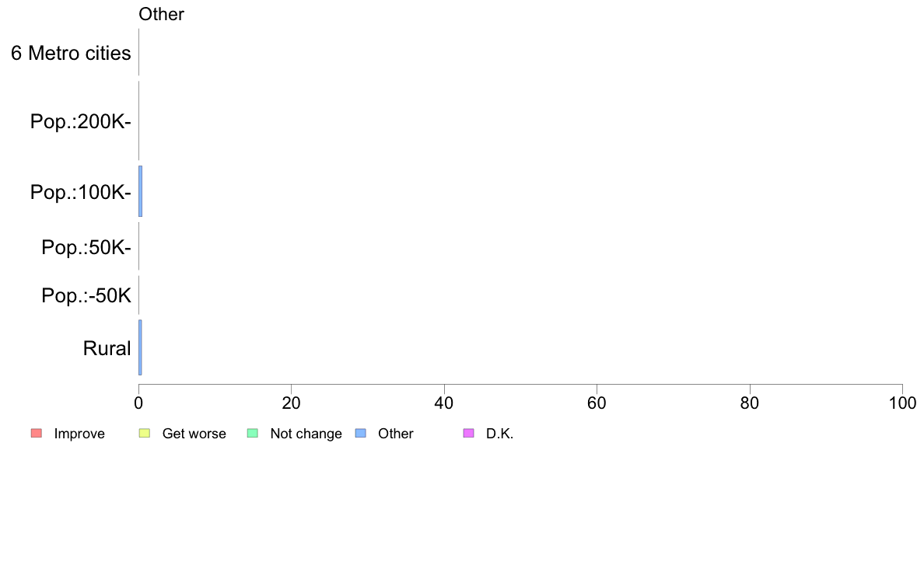
Task: Select the Get worse legend label
Action: 194,434
